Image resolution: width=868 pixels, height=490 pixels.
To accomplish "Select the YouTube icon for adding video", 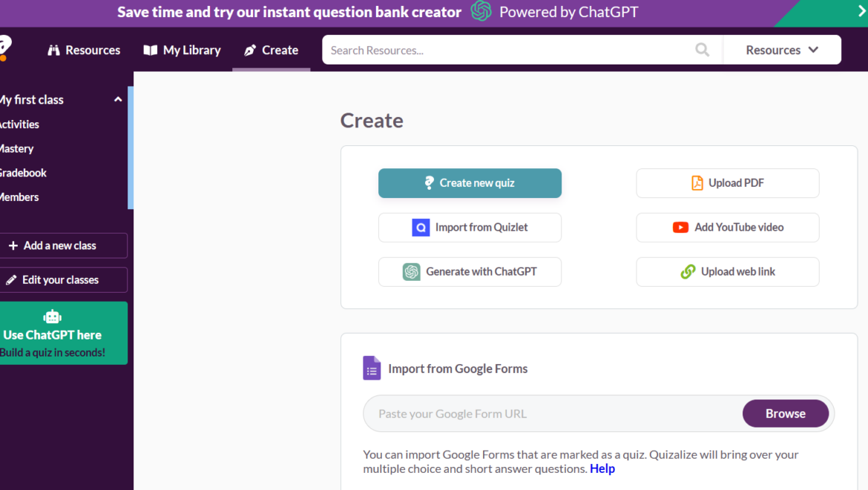I will point(681,228).
